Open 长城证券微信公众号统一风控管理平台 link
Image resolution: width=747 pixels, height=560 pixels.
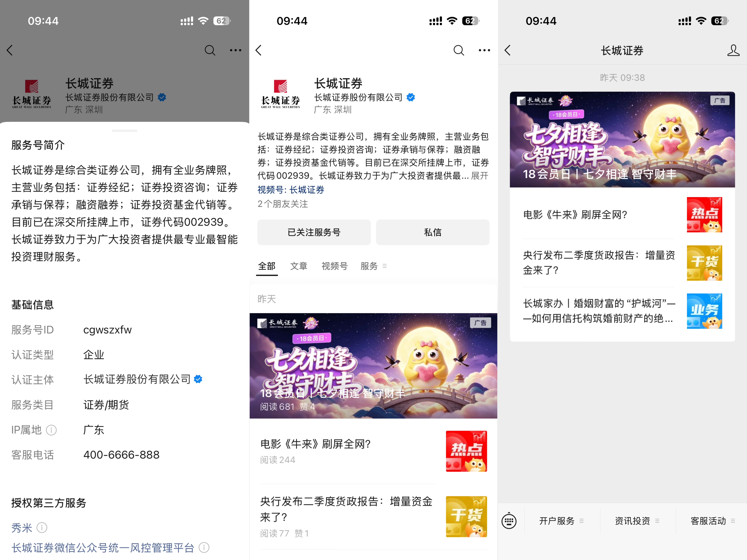(x=103, y=547)
